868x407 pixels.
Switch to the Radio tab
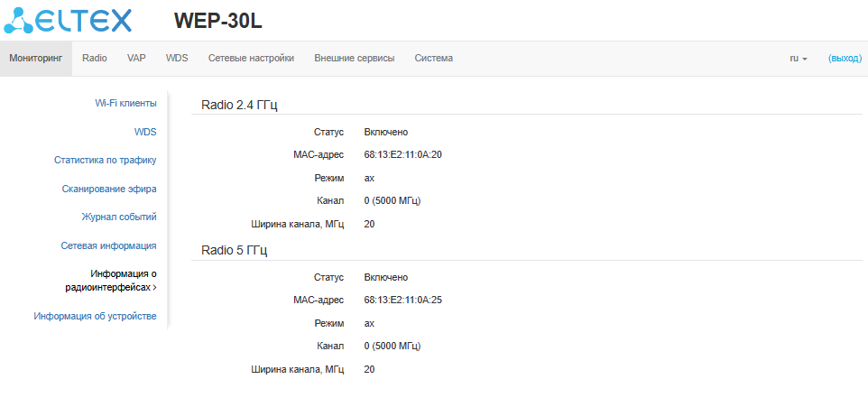94,58
